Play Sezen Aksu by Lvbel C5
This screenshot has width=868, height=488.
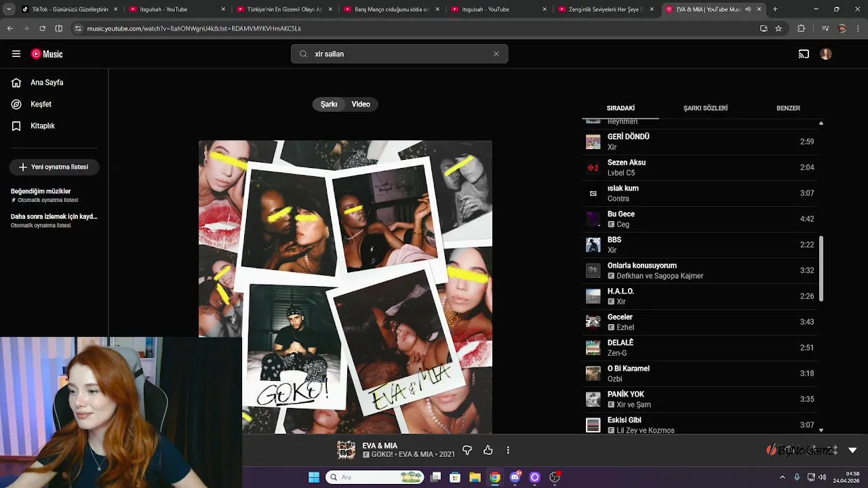click(x=700, y=167)
